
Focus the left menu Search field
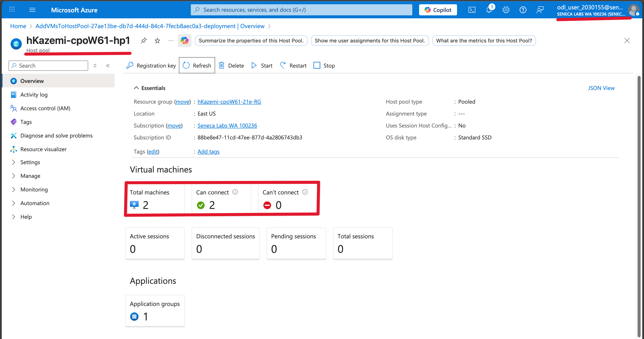(48, 66)
